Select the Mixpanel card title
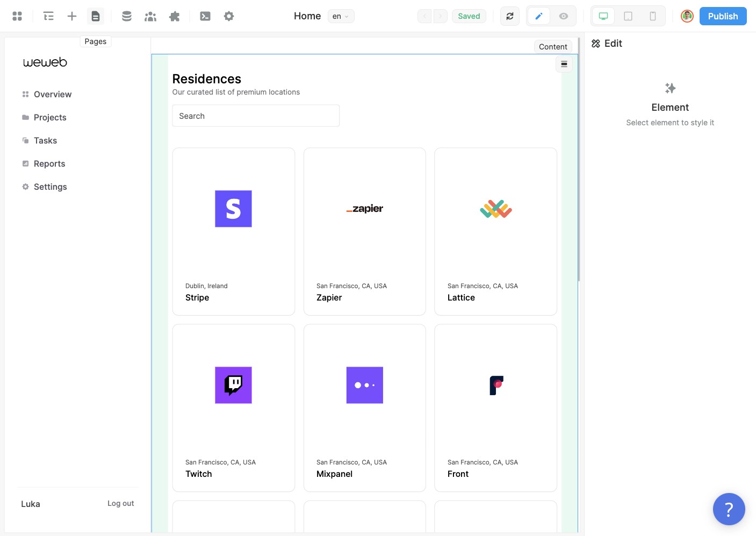The height and width of the screenshot is (536, 756). point(335,474)
